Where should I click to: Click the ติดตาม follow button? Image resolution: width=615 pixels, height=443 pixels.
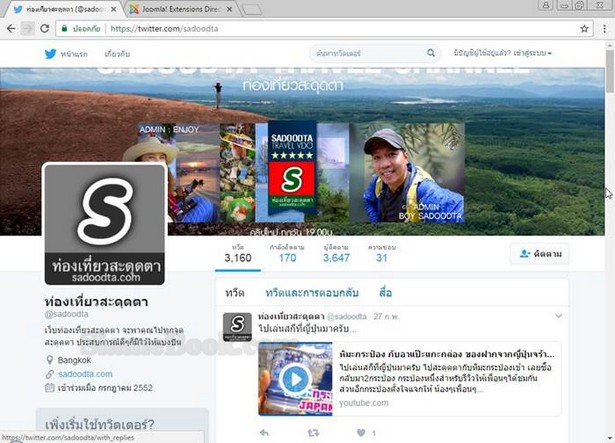540,254
